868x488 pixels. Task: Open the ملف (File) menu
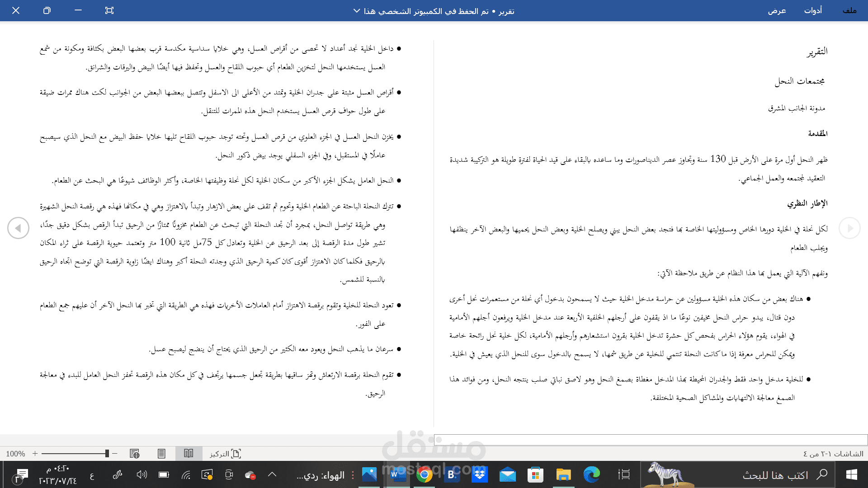pos(849,10)
